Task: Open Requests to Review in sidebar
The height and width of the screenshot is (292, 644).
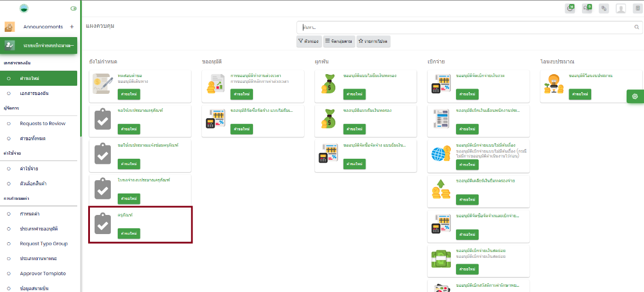Action: coord(42,123)
